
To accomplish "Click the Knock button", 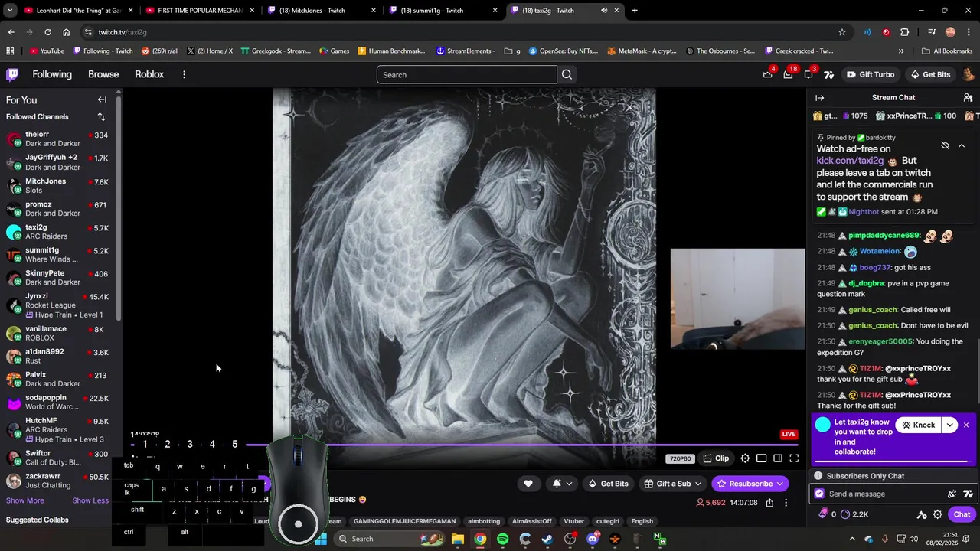I will (x=918, y=425).
